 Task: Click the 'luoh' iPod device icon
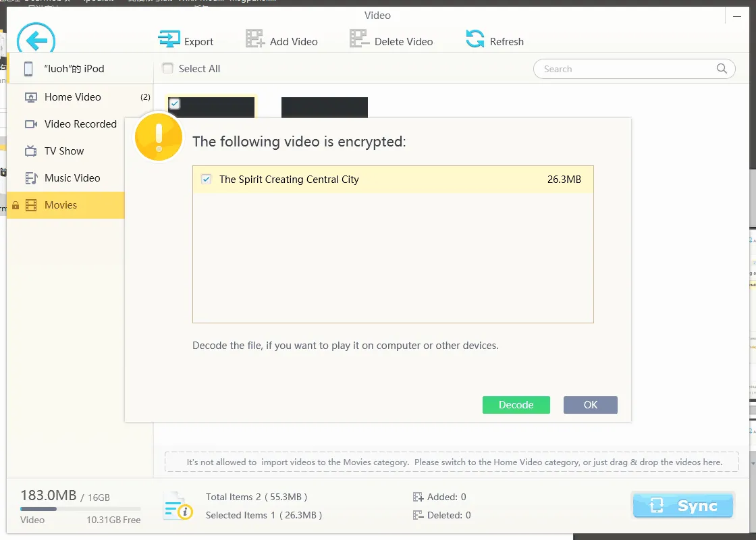pos(28,68)
